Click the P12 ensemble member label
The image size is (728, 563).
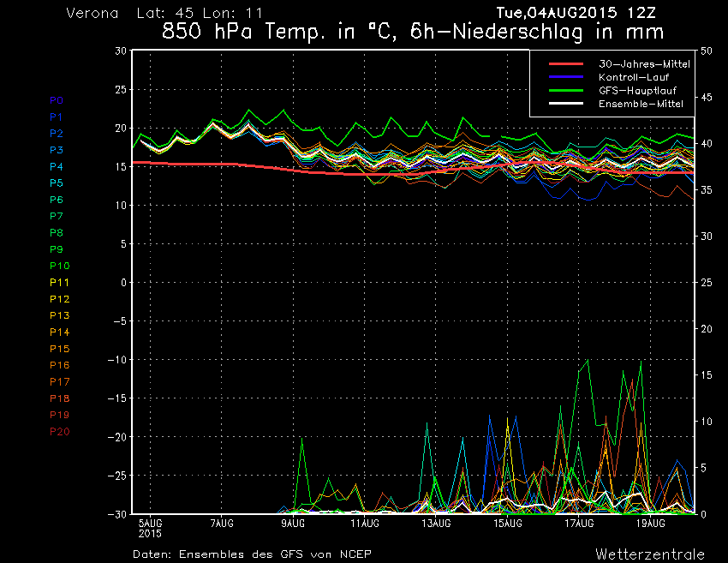(59, 299)
